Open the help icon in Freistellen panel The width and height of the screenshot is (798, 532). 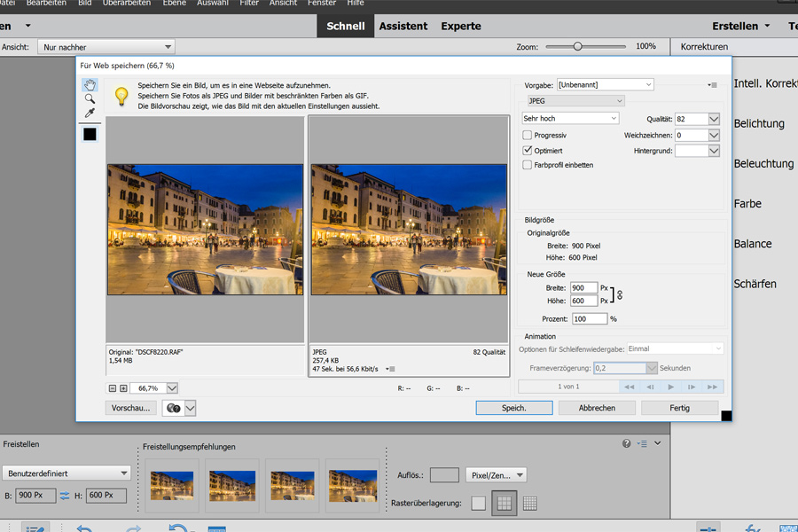coord(627,443)
